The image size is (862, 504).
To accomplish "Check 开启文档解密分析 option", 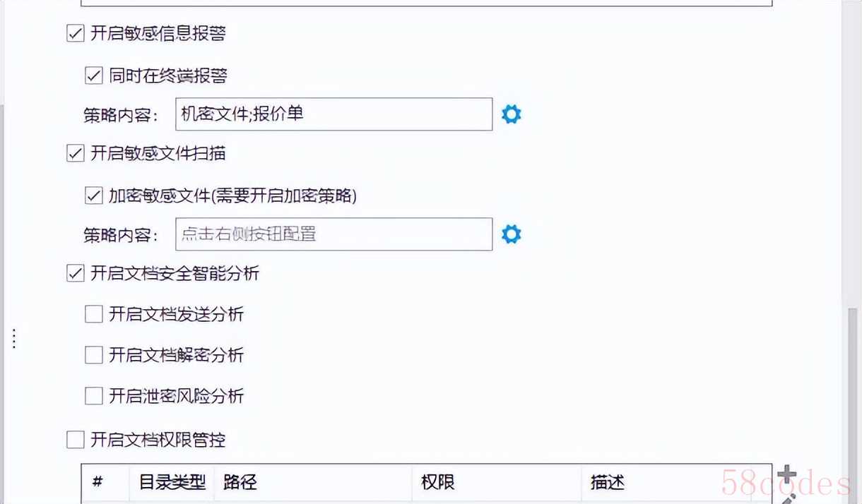I will coord(94,355).
